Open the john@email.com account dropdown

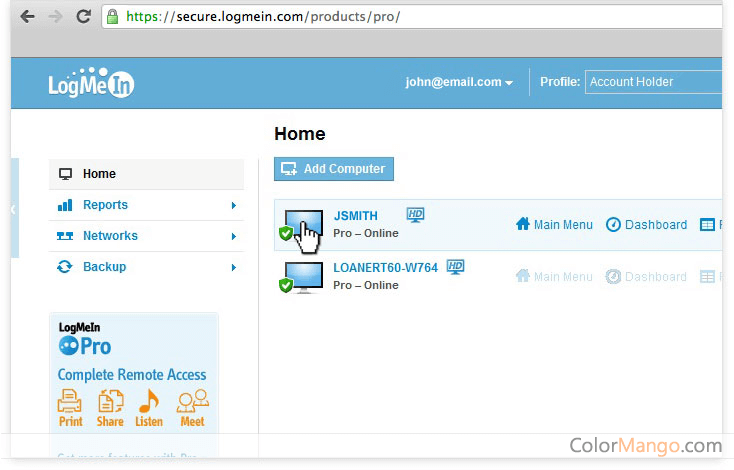(459, 82)
